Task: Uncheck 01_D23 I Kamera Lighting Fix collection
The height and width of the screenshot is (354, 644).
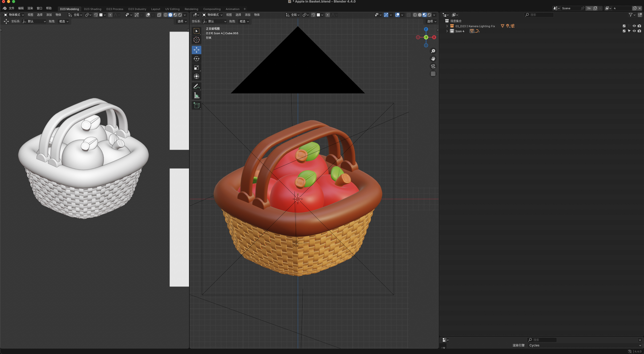Action: (624, 26)
